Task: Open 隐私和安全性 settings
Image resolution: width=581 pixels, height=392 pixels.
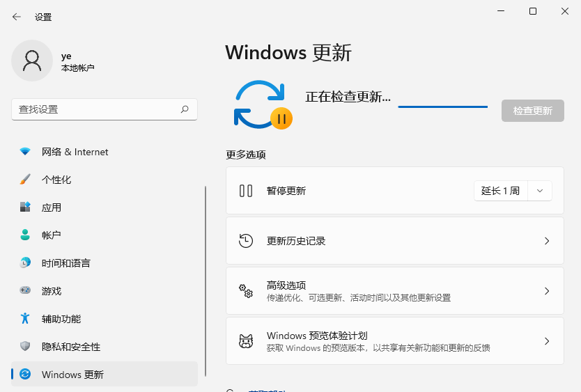Action: (104, 347)
